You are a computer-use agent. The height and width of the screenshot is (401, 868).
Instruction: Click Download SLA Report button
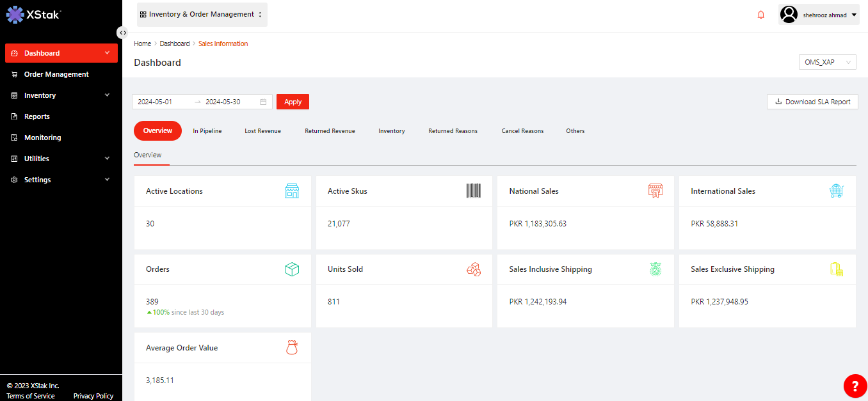tap(812, 102)
